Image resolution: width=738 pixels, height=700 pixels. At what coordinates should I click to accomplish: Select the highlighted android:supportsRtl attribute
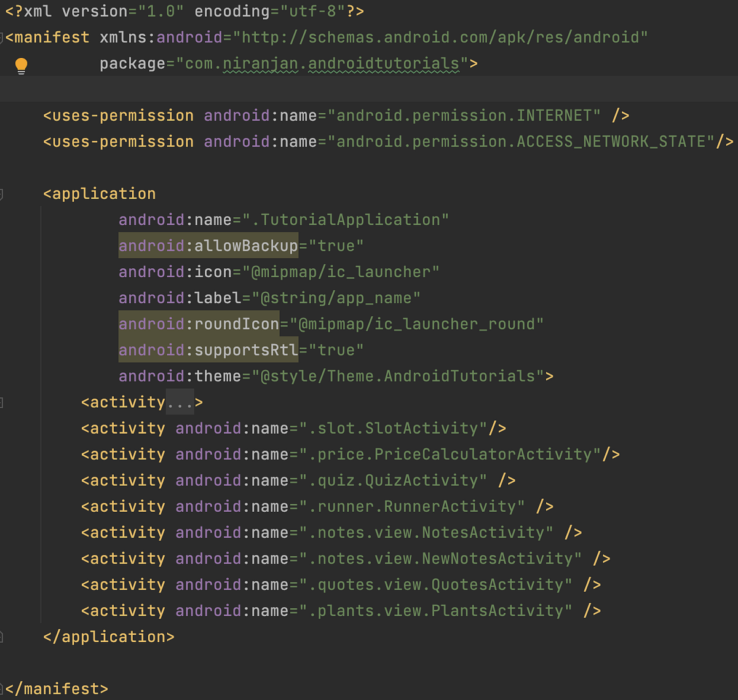(208, 350)
